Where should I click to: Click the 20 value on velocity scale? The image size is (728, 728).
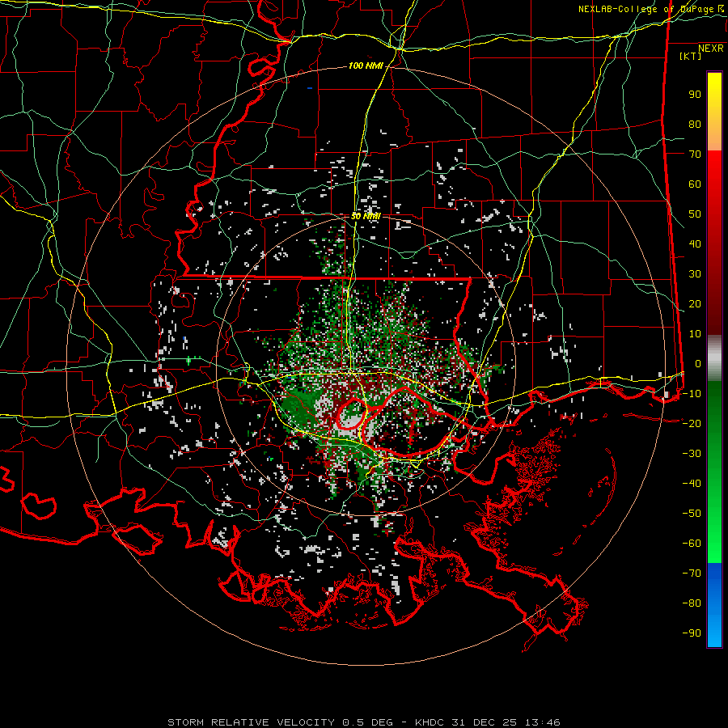tap(695, 304)
